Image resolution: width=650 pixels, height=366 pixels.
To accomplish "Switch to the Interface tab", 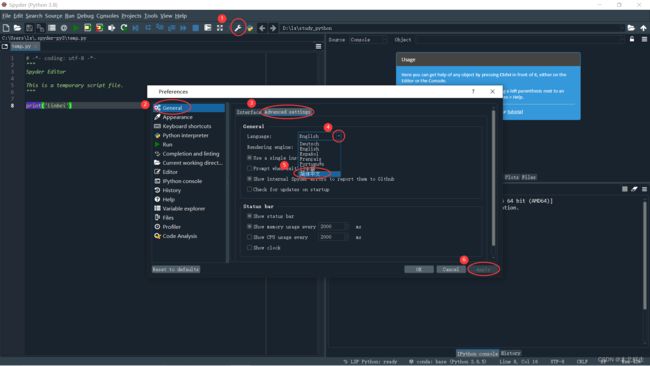I will click(248, 112).
